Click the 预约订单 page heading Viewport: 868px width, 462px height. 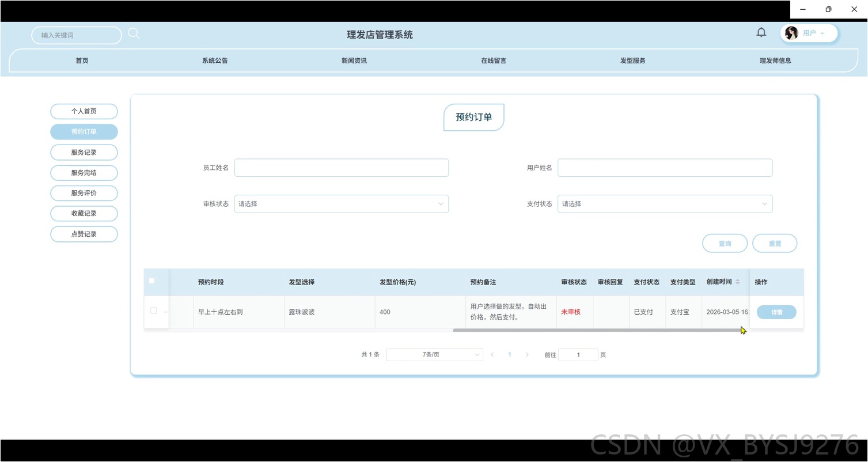[x=474, y=117]
